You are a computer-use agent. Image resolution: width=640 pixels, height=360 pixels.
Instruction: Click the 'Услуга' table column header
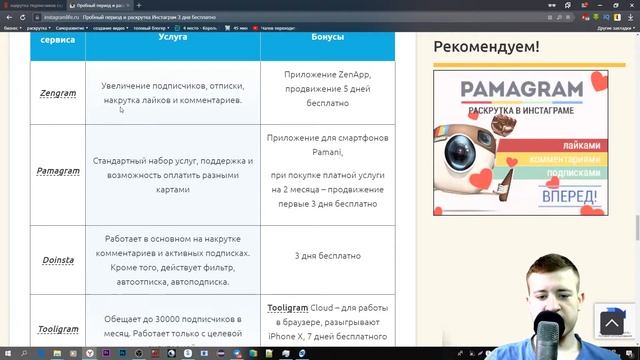[x=173, y=37]
